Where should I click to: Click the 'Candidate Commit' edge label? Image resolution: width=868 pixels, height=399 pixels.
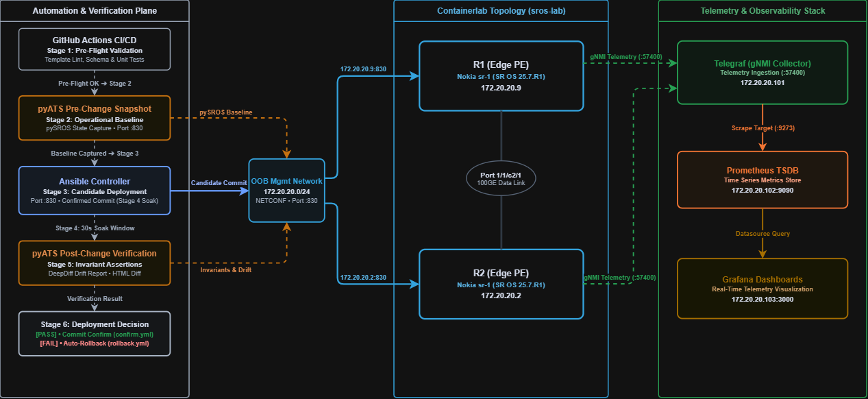[x=218, y=183]
